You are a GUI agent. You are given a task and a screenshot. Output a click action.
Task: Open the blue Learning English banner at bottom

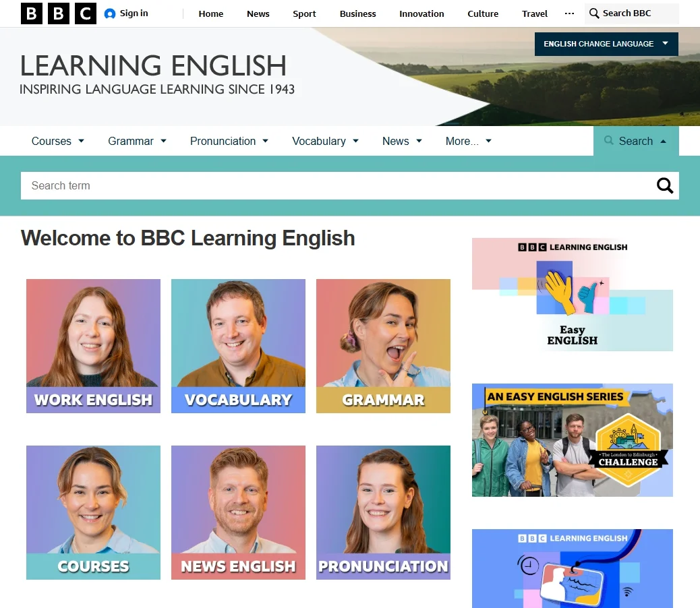coord(573,568)
